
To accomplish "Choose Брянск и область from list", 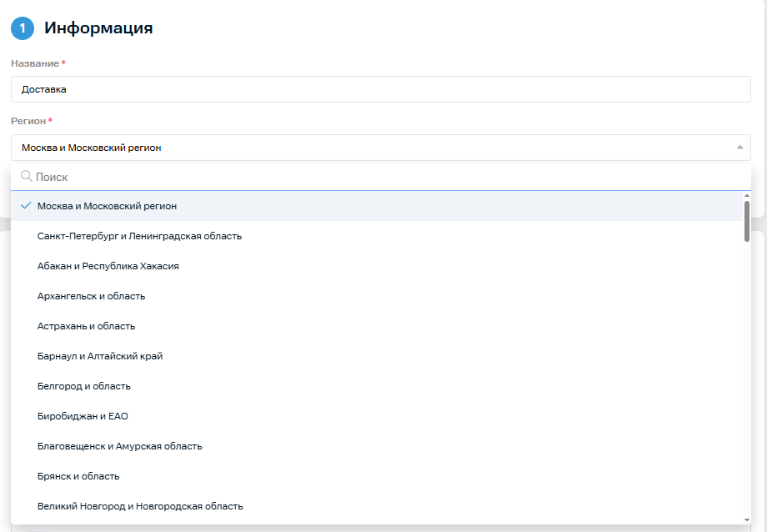I will [78, 476].
